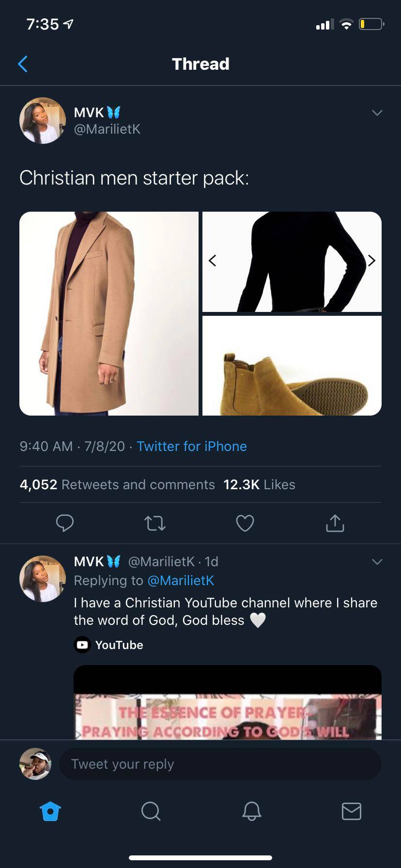Like the tweet with the heart icon
Viewport: 401px width, 868px height.
coord(245,523)
